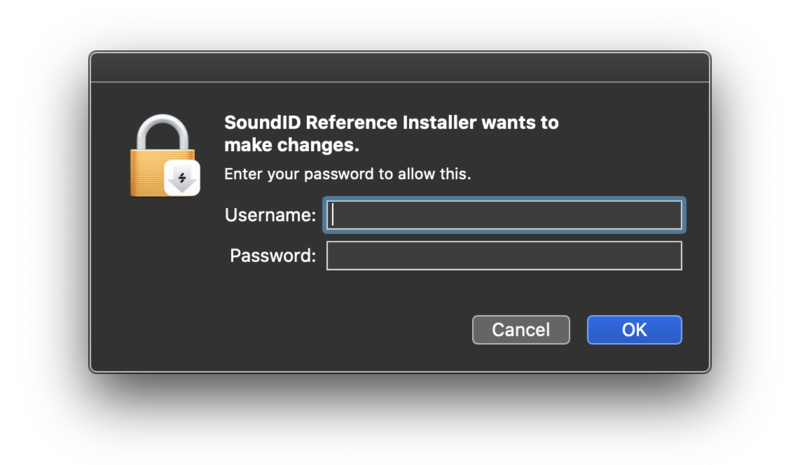The image size is (800, 465).
Task: Confirm with the blue OK button
Action: [x=634, y=330]
